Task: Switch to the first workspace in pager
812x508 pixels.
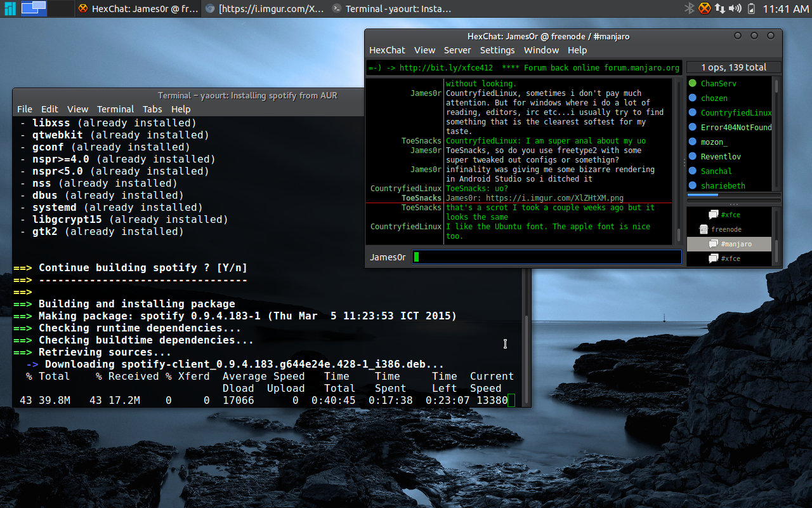Action: 34,8
